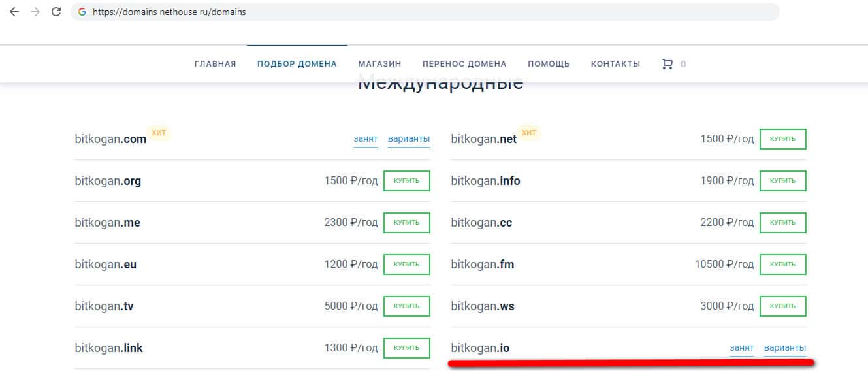Reload the page with the refresh icon

click(56, 12)
